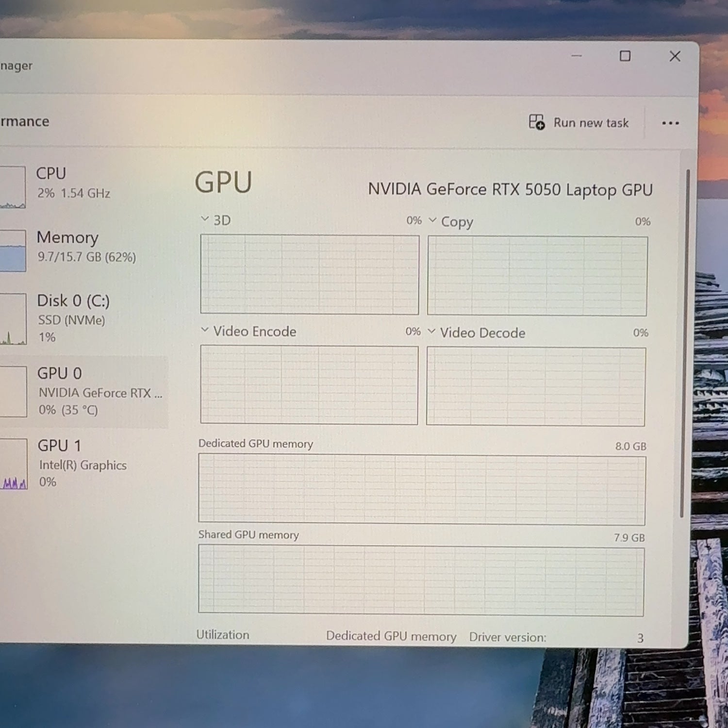This screenshot has height=728, width=728.
Task: Click the 3D utilization graph
Action: [310, 275]
